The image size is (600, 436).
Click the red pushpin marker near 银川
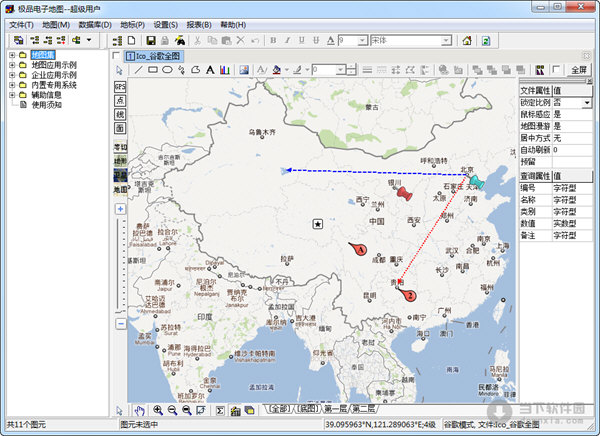coord(404,193)
